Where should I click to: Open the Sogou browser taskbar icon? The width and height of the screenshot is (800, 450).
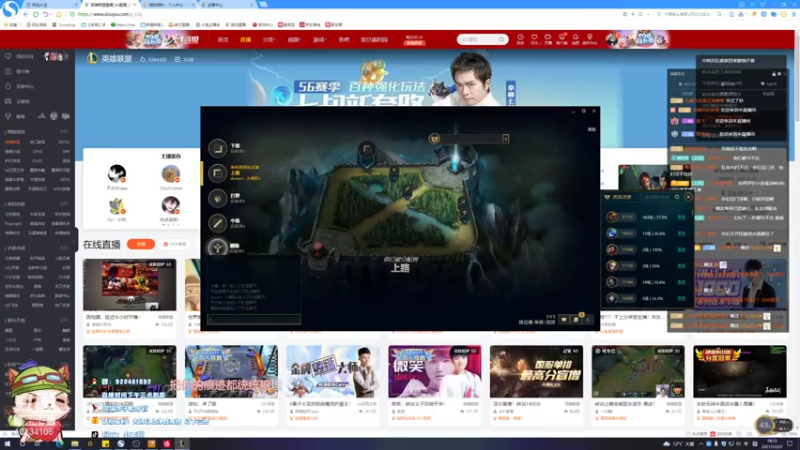pos(120,444)
